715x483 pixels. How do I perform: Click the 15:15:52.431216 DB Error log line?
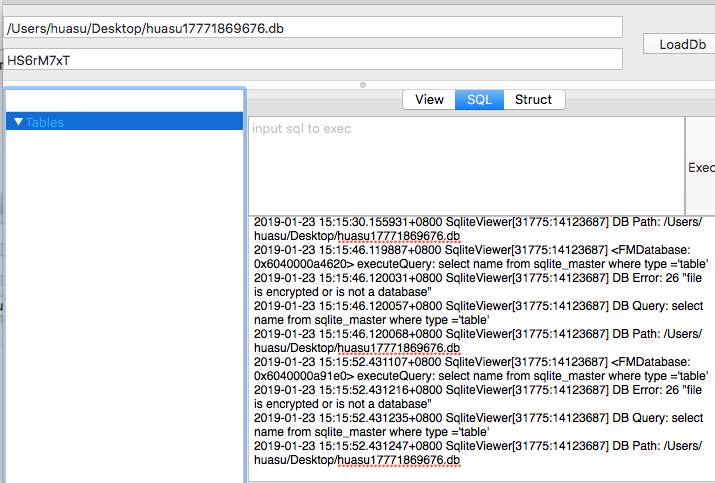[478, 397]
